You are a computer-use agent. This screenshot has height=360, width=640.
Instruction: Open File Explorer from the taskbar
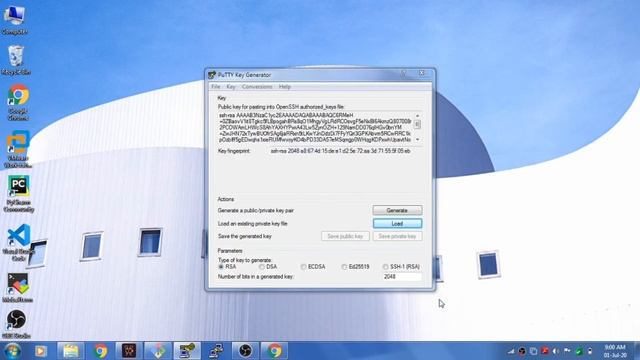pos(71,351)
